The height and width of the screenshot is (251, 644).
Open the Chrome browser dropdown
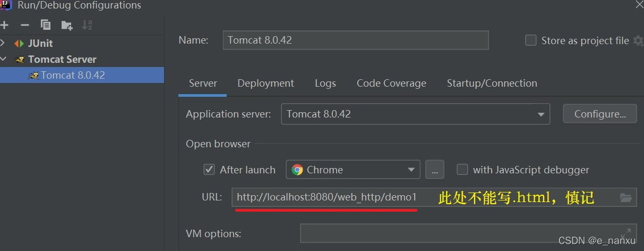pyautogui.click(x=411, y=170)
